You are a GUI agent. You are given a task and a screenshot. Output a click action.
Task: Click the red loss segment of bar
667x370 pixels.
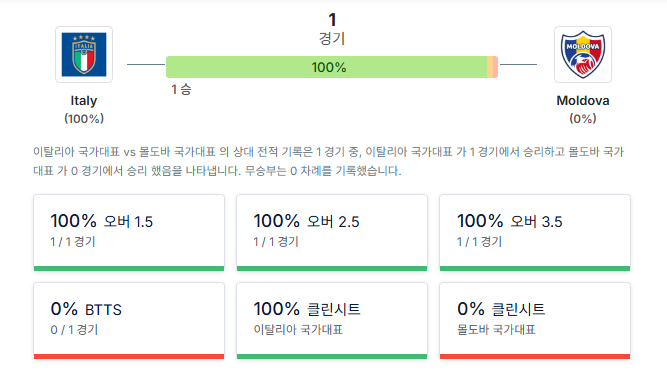pyautogui.click(x=496, y=67)
